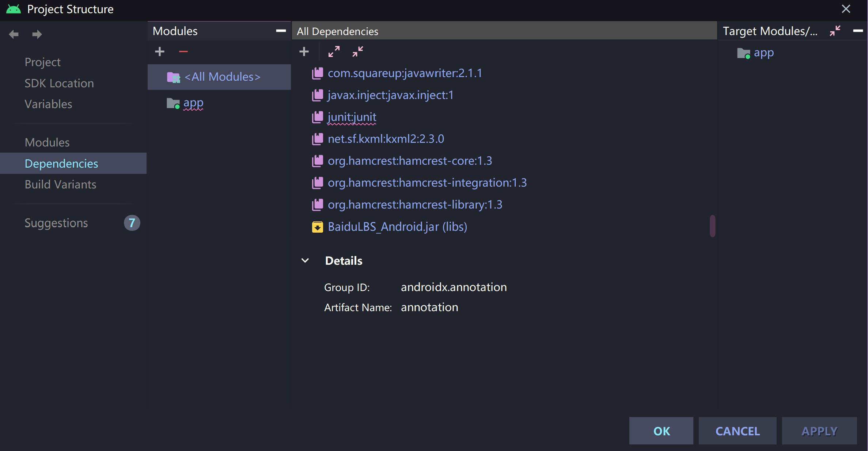Remove module using red minus icon
Image resolution: width=868 pixels, height=451 pixels.
183,51
